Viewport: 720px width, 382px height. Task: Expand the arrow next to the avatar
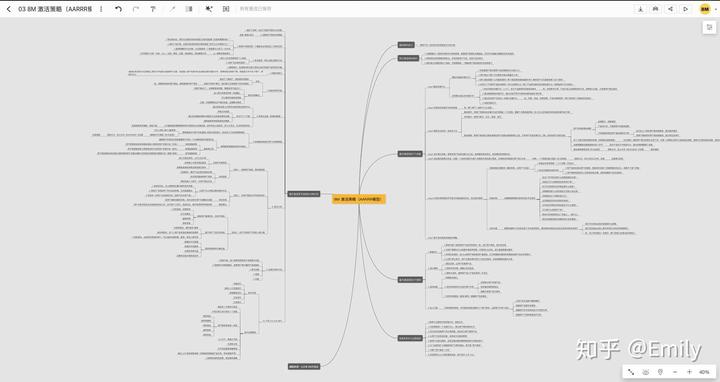pos(715,9)
